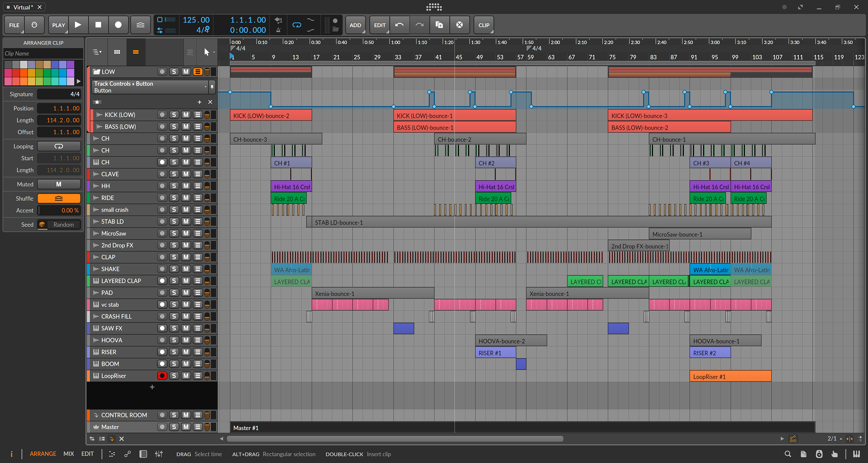Solo the STAB LD track
Screen dimensions: 868x463
174,222
